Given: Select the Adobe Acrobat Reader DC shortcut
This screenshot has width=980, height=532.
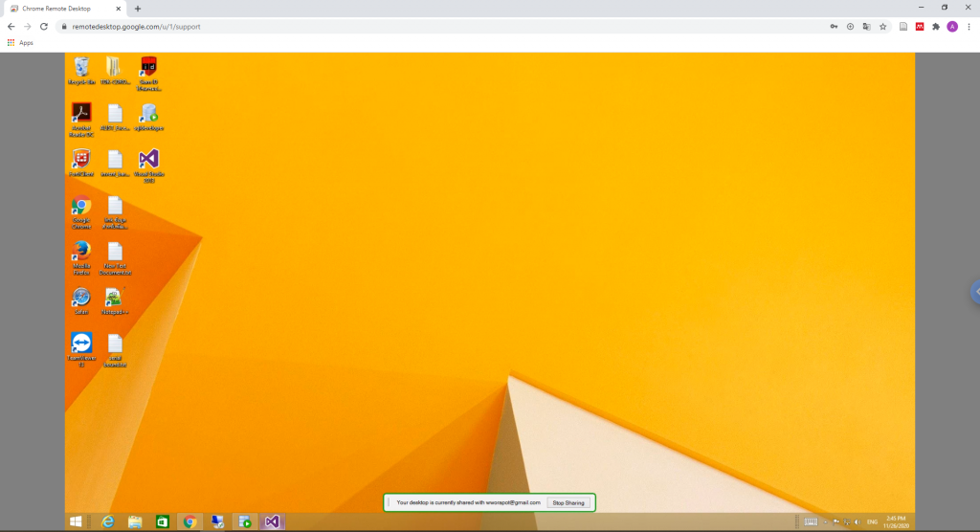Looking at the screenshot, I should coord(81,116).
